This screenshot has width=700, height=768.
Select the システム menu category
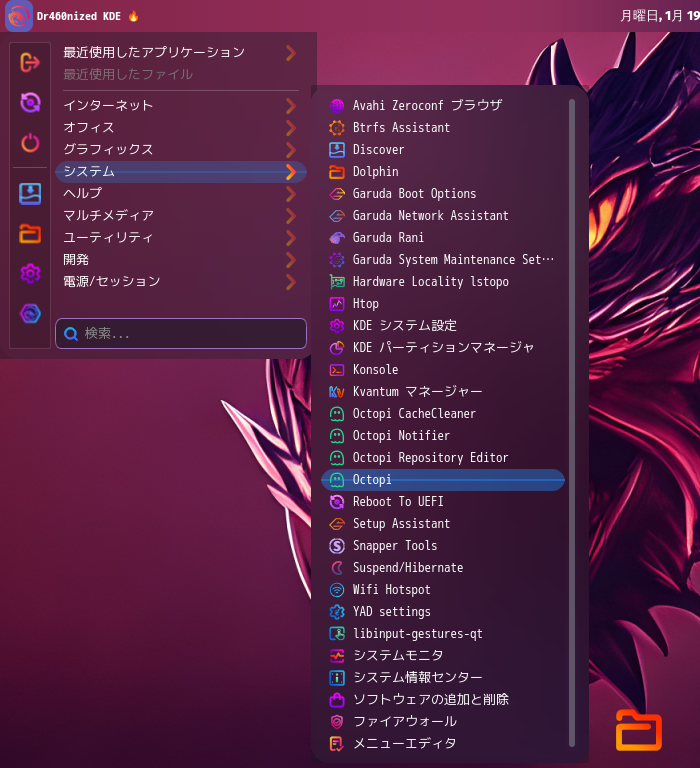181,171
